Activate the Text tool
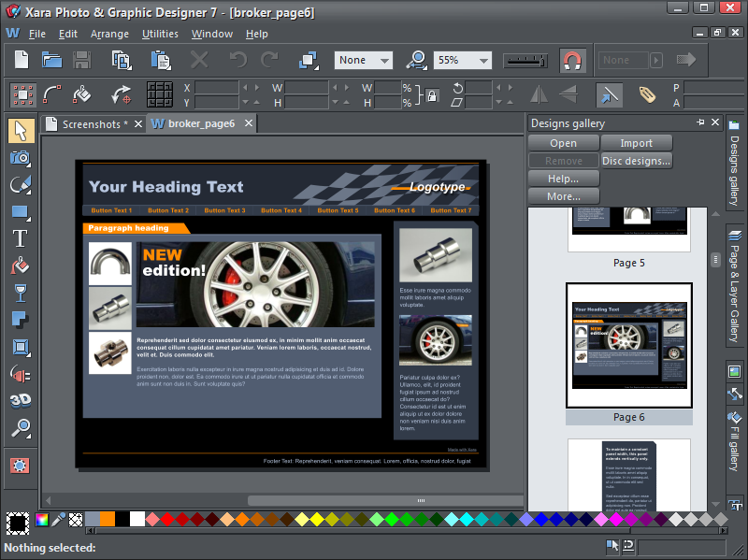The height and width of the screenshot is (560, 748). click(20, 238)
